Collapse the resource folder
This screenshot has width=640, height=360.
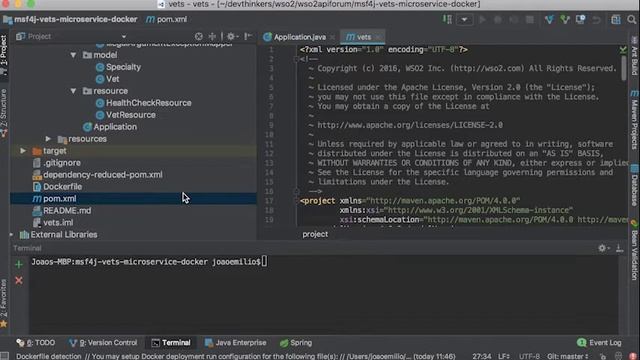[73, 91]
